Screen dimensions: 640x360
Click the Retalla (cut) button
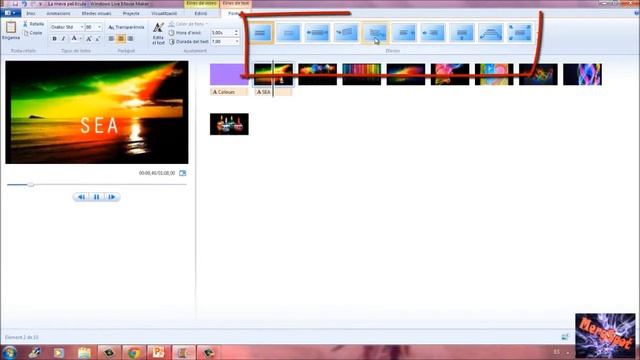tap(33, 24)
